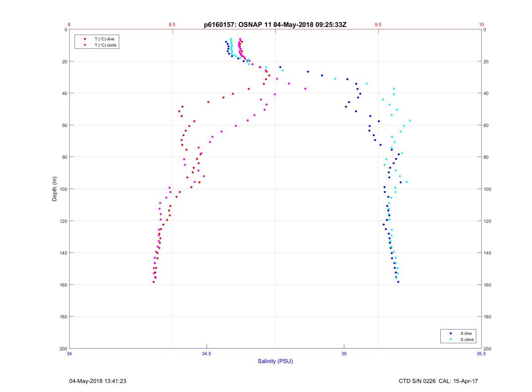Click the red 8.5 temperature tick label

pos(172,25)
